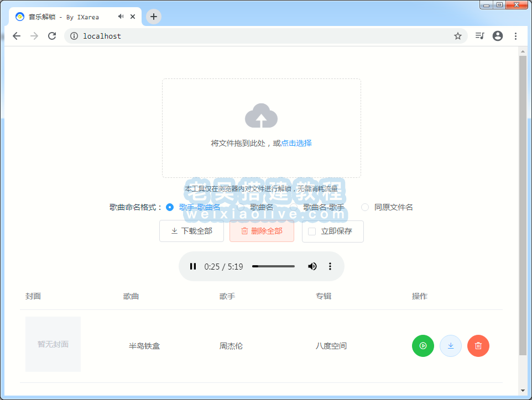
Task: Click the page vertical scrollbar thumb
Action: (x=523, y=206)
